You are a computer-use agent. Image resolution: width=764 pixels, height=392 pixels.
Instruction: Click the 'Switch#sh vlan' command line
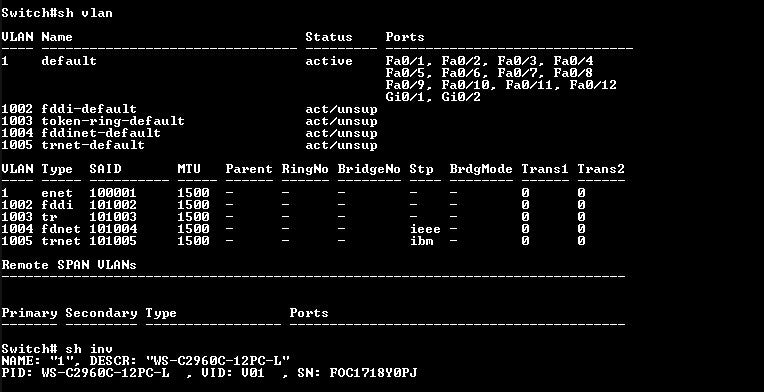57,13
